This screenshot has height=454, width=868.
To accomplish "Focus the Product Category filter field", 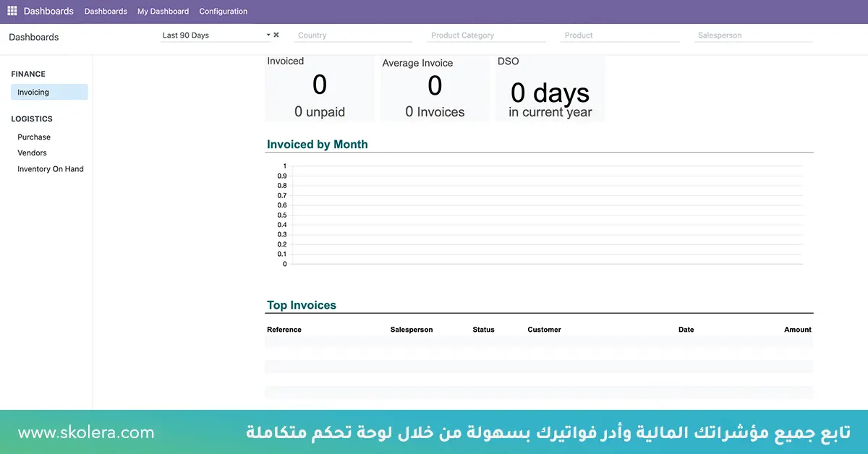I will (487, 35).
